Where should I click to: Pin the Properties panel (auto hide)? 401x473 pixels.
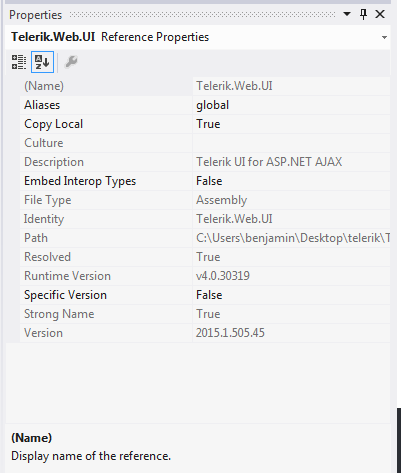tap(363, 14)
